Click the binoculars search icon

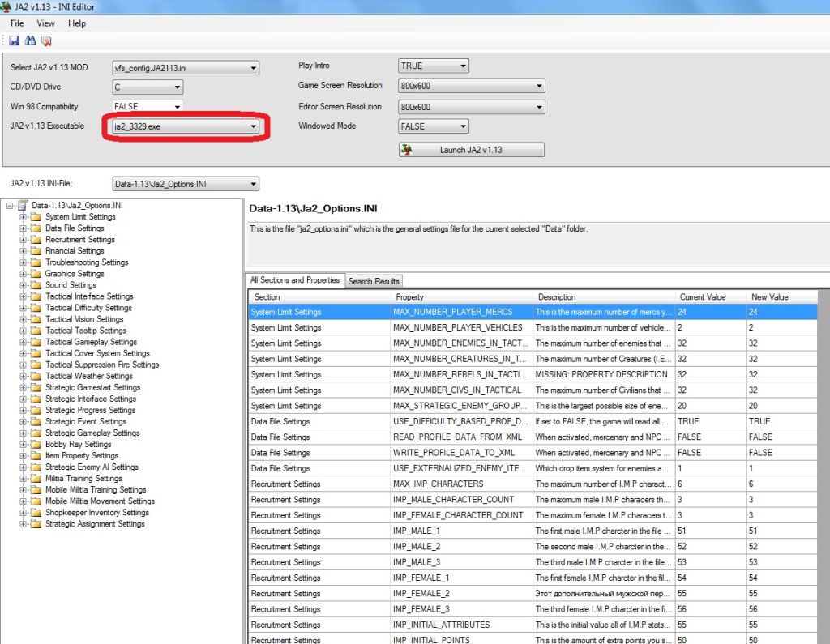30,41
